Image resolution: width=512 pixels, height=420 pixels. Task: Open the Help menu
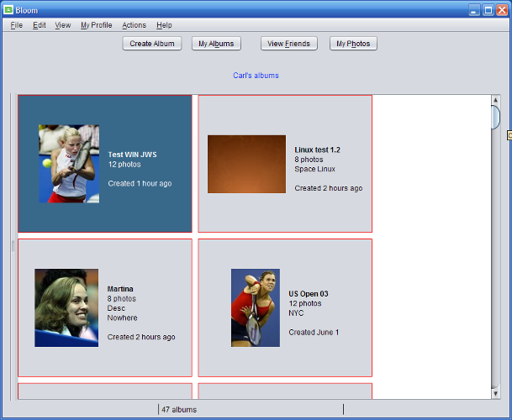(x=164, y=25)
